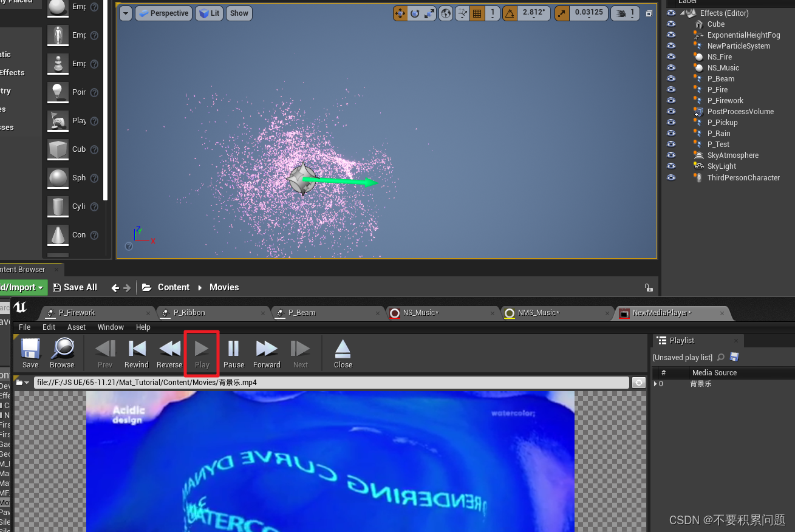Toggle rotation snapping angle icon
The width and height of the screenshot is (795, 532).
[x=510, y=13]
